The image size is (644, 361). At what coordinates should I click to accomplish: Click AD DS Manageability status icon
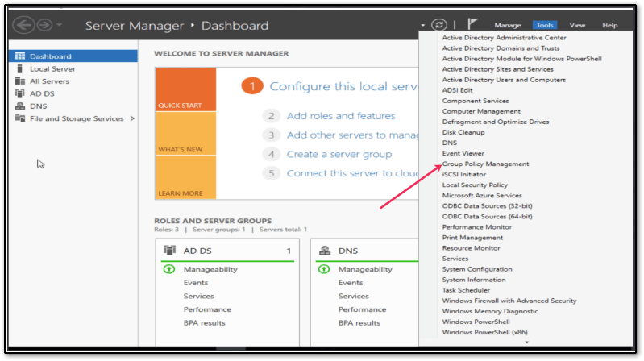[168, 269]
